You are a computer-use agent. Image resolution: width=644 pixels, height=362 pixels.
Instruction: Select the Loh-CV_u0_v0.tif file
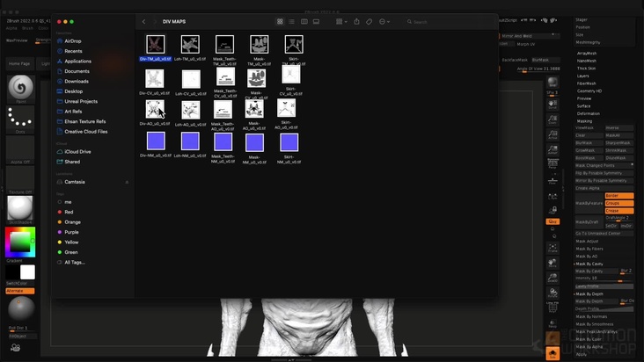pyautogui.click(x=191, y=79)
